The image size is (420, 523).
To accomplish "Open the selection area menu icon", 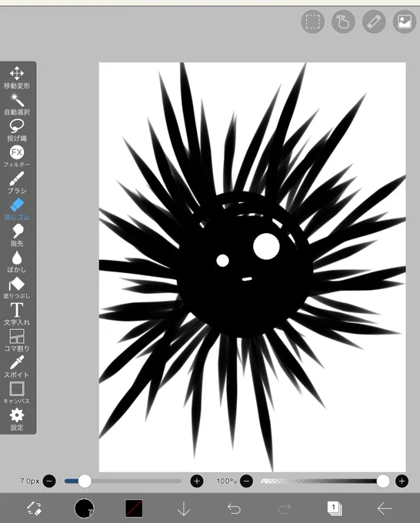I will click(312, 22).
